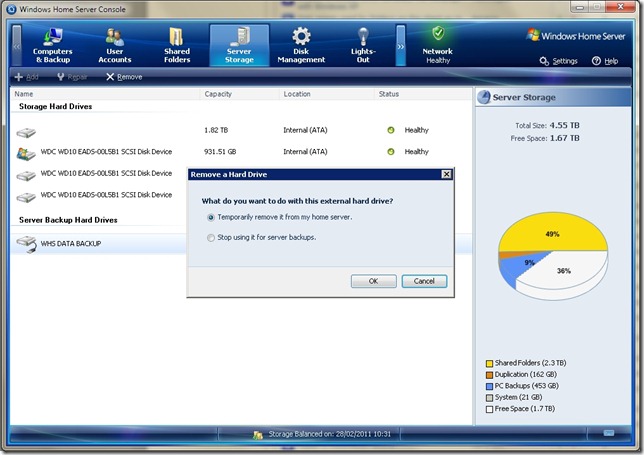Cancel the Remove a Hard Drive dialog
The image size is (644, 455).
coord(424,281)
